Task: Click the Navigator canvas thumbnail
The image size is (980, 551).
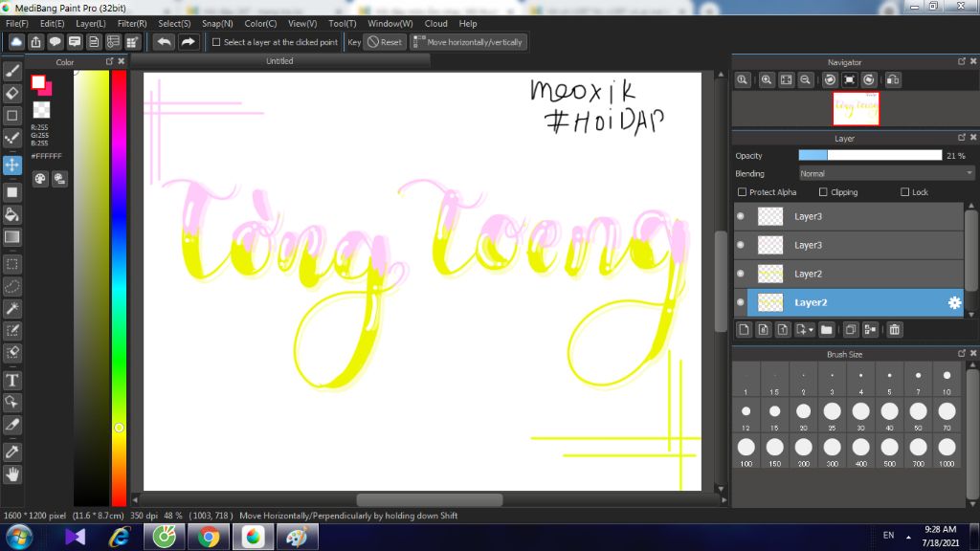Action: (x=857, y=109)
